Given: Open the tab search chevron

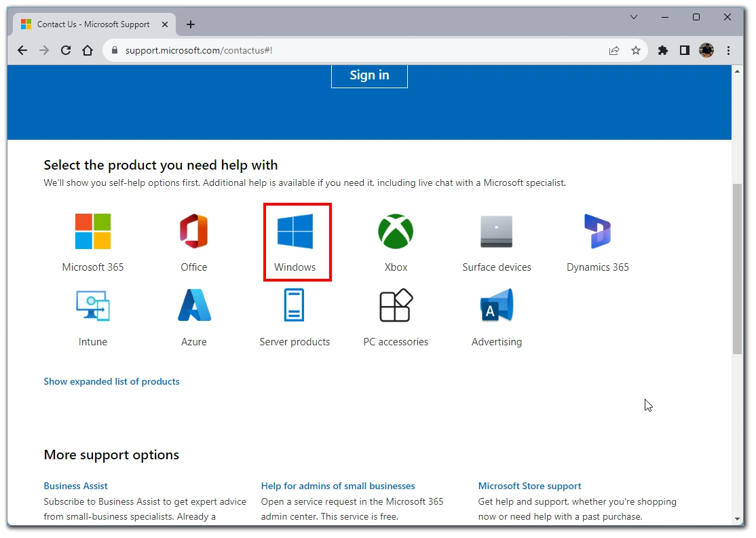Looking at the screenshot, I should point(634,17).
